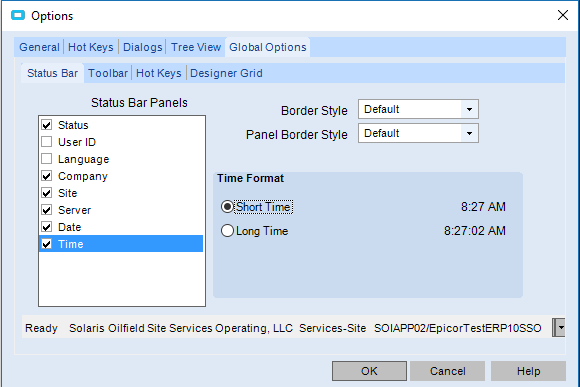Uncheck the Site panel checkbox
The image size is (580, 387).
pos(47,193)
